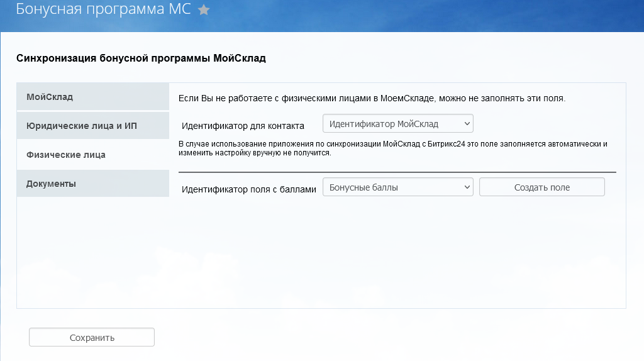Select the Физические лица tab
This screenshot has width=644, height=361.
pos(93,155)
